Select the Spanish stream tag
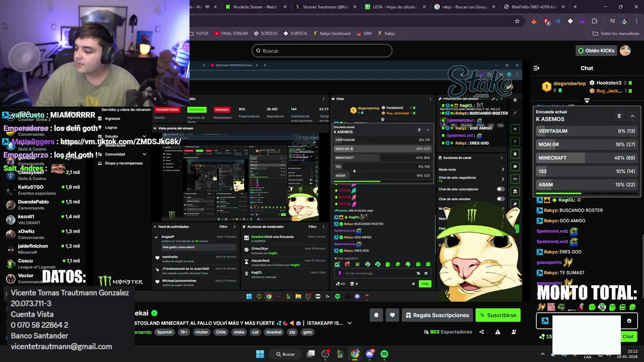The image size is (644, 362). point(165,332)
